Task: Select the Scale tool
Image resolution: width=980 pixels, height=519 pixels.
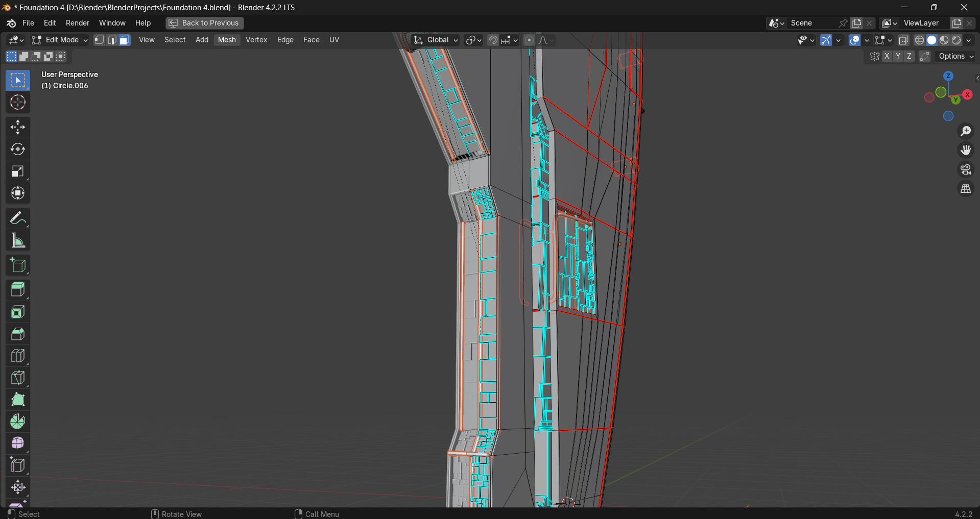Action: [18, 171]
